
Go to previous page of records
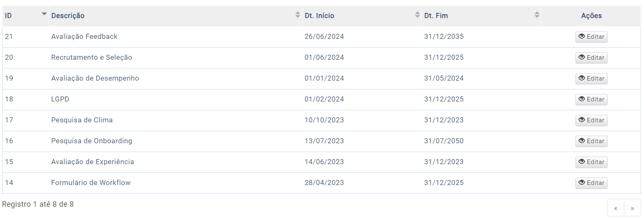(x=616, y=208)
